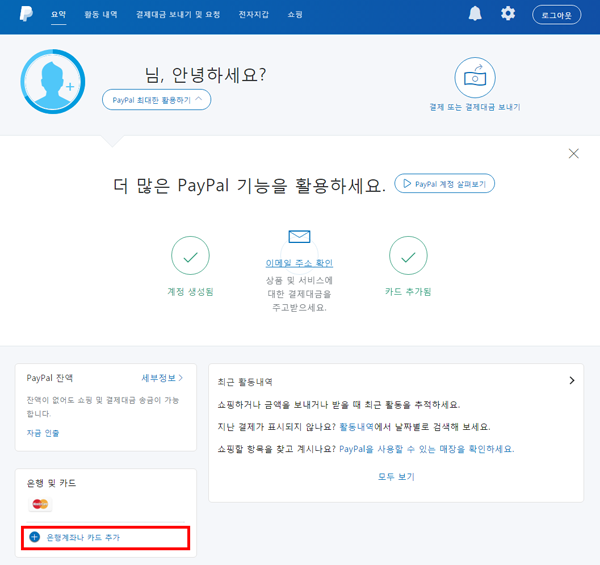Open the 쇼핑 tab
This screenshot has height=565, width=600.
coord(295,15)
